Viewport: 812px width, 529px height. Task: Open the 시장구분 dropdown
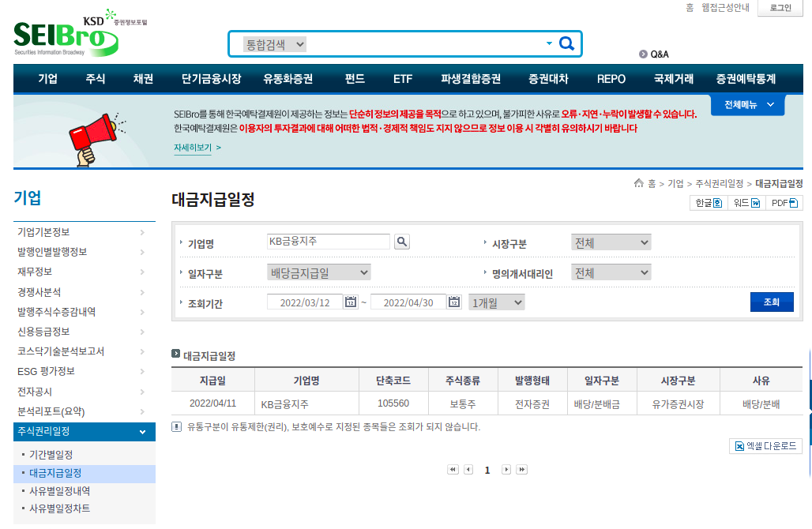click(611, 242)
